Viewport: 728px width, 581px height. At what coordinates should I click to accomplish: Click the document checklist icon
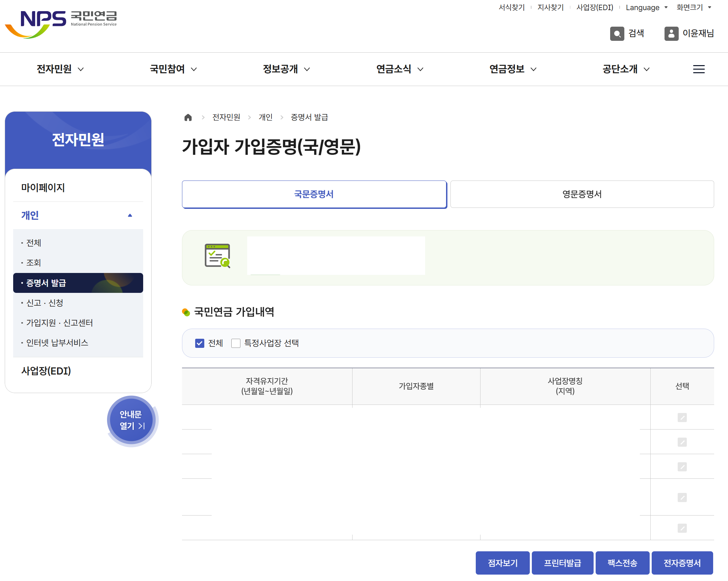[217, 256]
